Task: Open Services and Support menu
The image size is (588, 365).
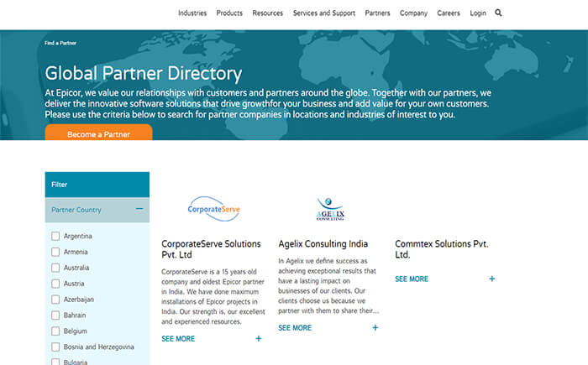Action: click(x=324, y=13)
